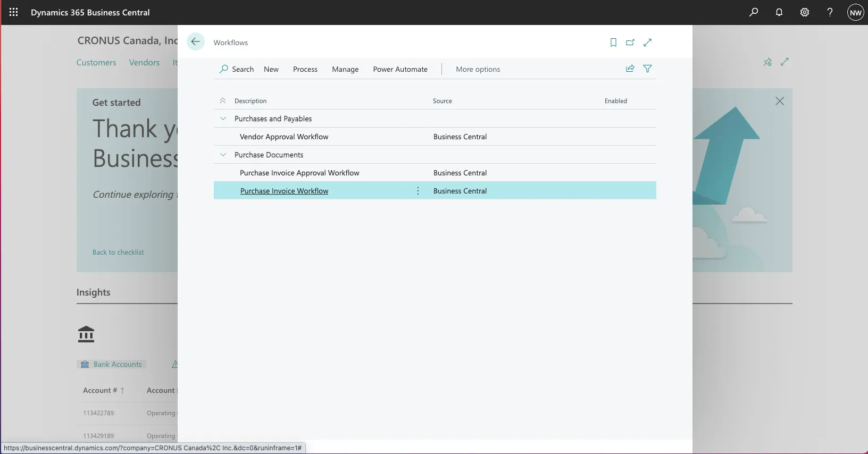Click account number 113422789

click(98, 413)
